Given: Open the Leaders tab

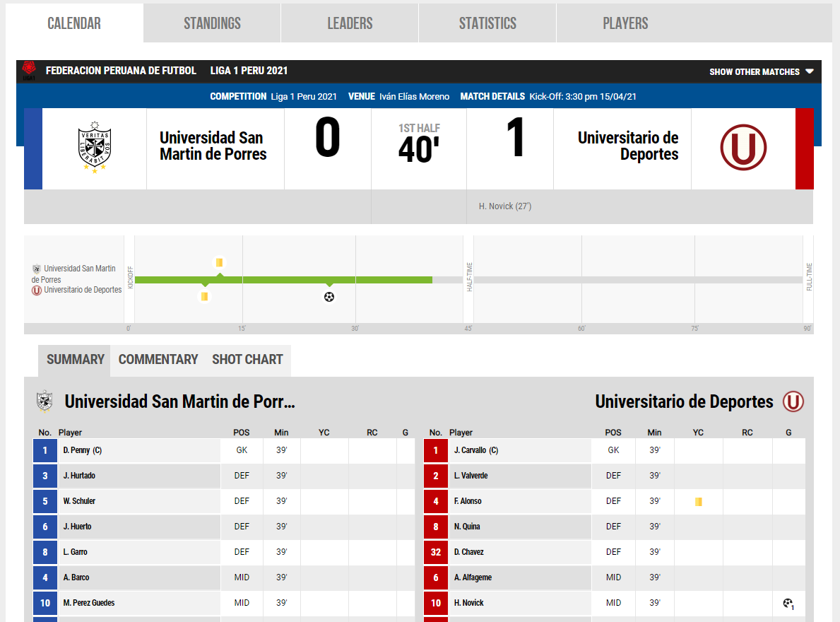Looking at the screenshot, I should tap(350, 23).
